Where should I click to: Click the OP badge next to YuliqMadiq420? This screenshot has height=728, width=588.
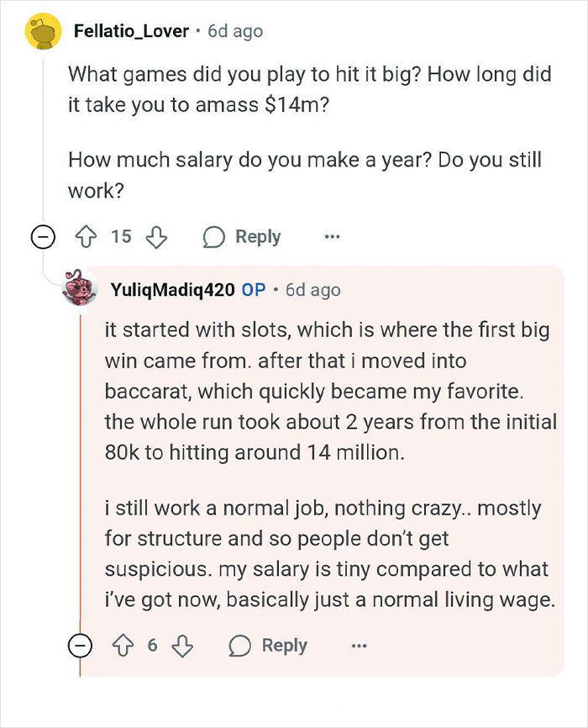point(255,290)
